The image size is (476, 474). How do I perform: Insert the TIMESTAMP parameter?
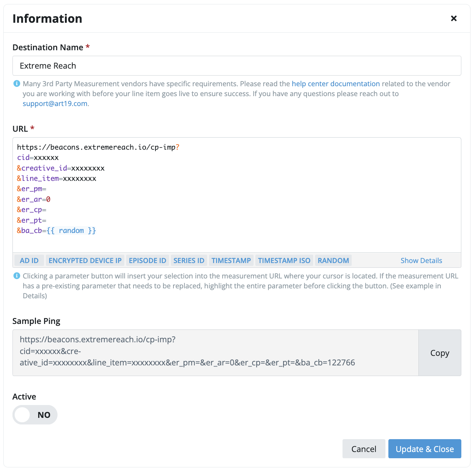click(x=231, y=260)
